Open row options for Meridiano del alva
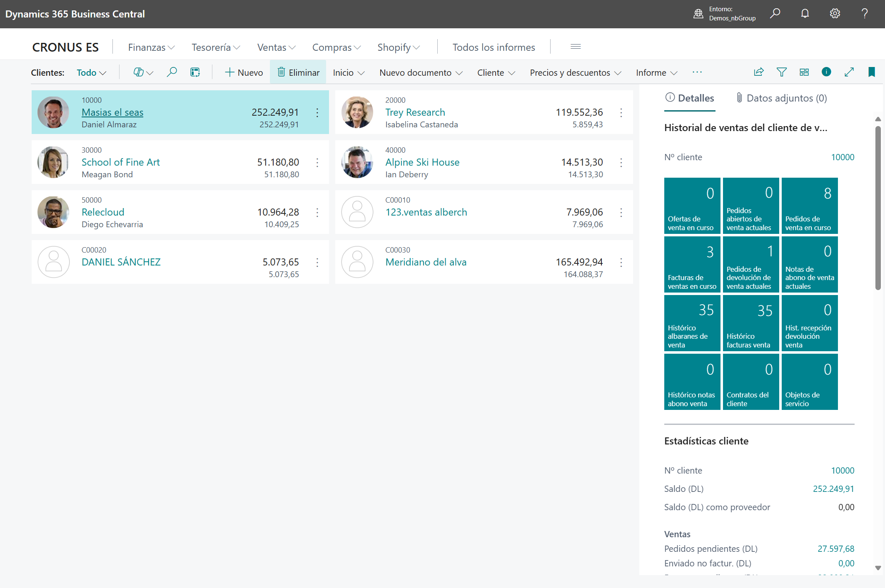885x588 pixels. pyautogui.click(x=621, y=262)
